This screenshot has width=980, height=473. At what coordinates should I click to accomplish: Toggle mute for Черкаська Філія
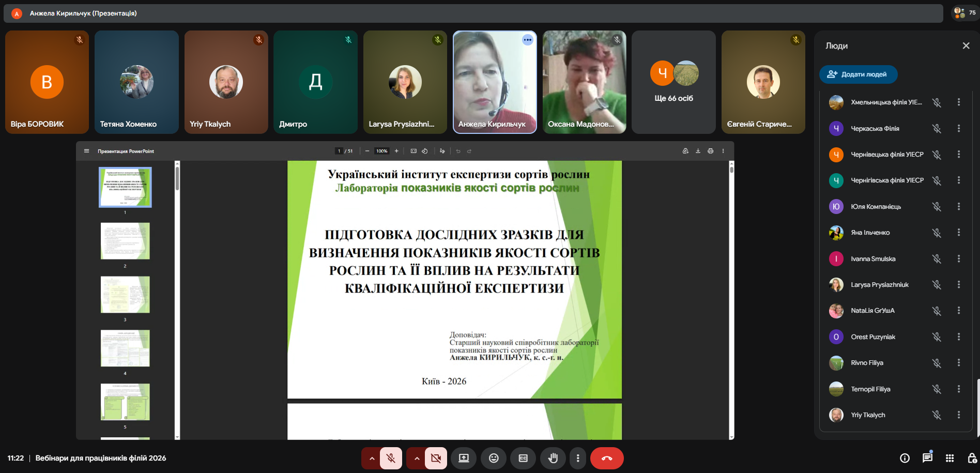coord(936,129)
